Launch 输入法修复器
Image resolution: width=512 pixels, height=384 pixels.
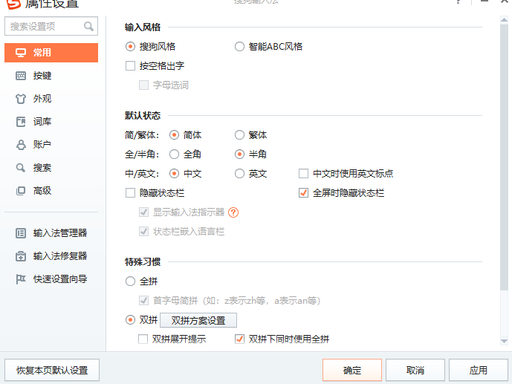tap(51, 256)
